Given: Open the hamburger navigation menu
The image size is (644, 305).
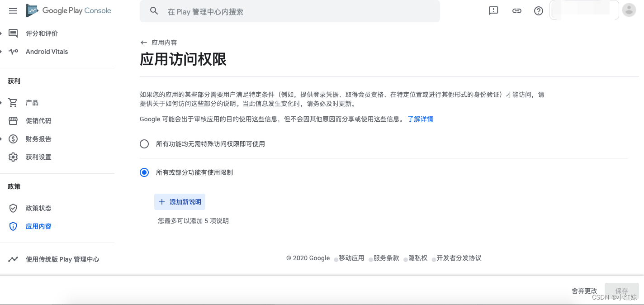Looking at the screenshot, I should pyautogui.click(x=13, y=10).
